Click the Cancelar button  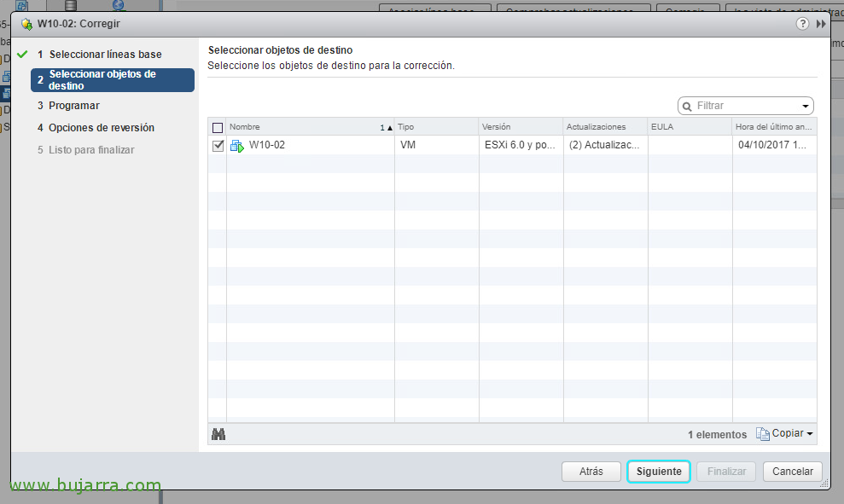[x=792, y=472]
